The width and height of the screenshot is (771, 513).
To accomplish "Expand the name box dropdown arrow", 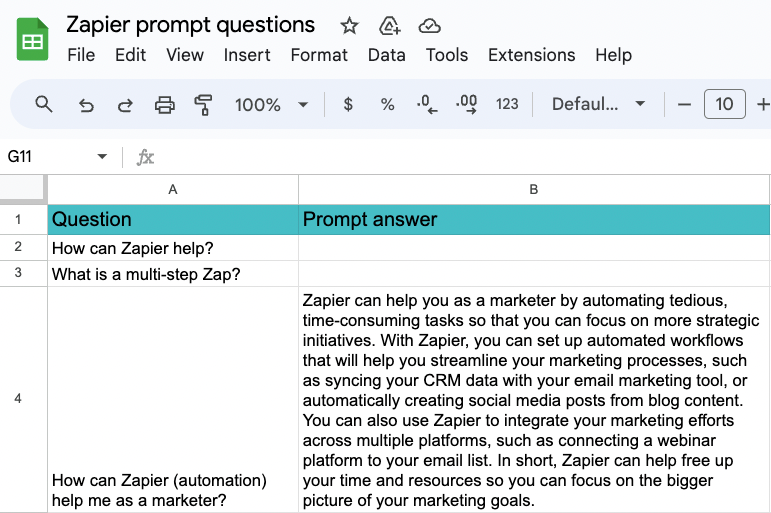I will [x=102, y=156].
